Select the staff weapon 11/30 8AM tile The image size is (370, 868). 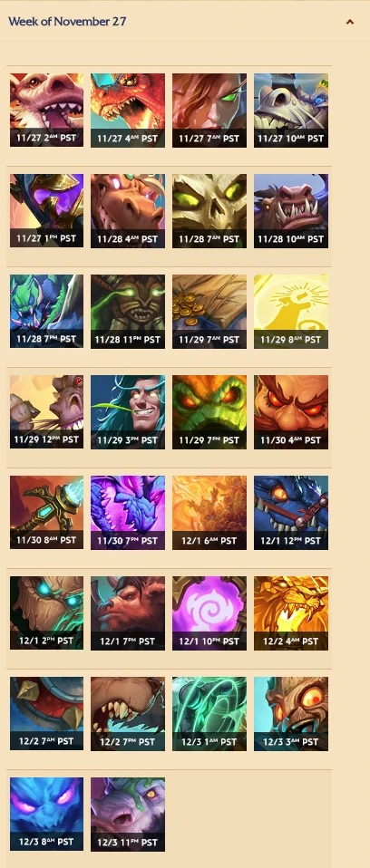click(x=46, y=513)
